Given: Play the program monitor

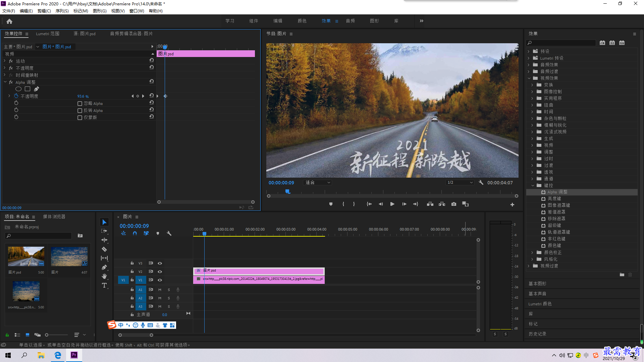Looking at the screenshot, I should (x=392, y=204).
